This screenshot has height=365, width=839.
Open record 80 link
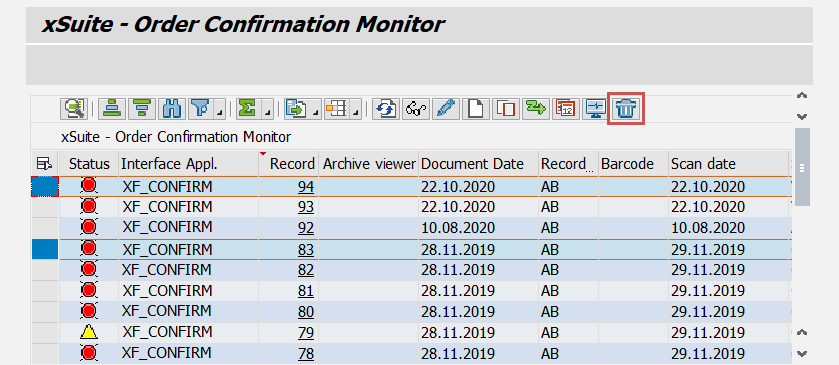[306, 312]
